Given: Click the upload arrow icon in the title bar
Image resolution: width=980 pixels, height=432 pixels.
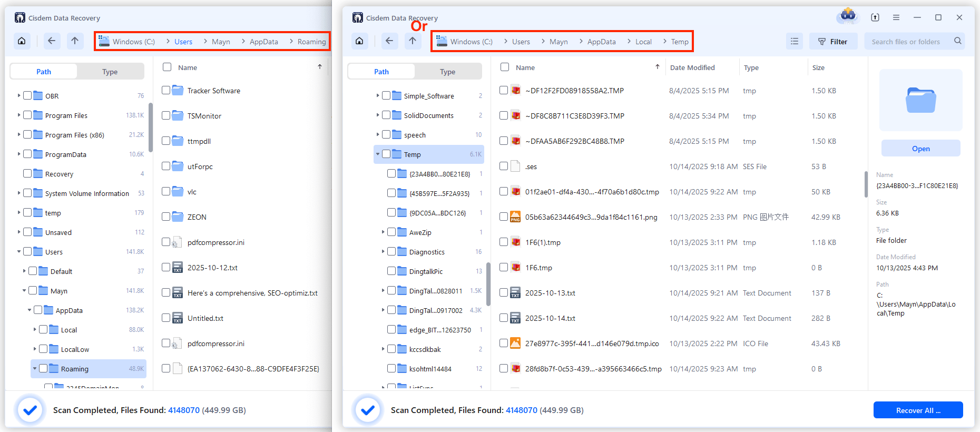Looking at the screenshot, I should [875, 17].
